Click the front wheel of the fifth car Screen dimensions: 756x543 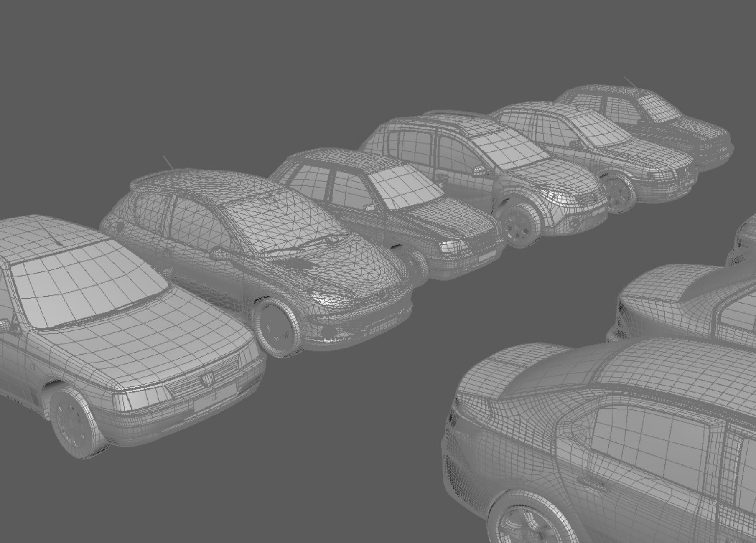[x=618, y=192]
